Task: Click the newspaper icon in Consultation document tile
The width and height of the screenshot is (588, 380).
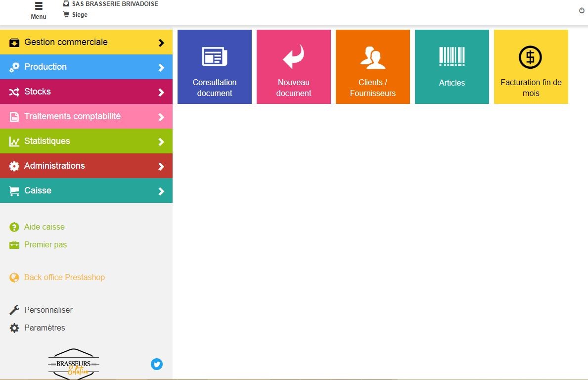Action: (215, 56)
